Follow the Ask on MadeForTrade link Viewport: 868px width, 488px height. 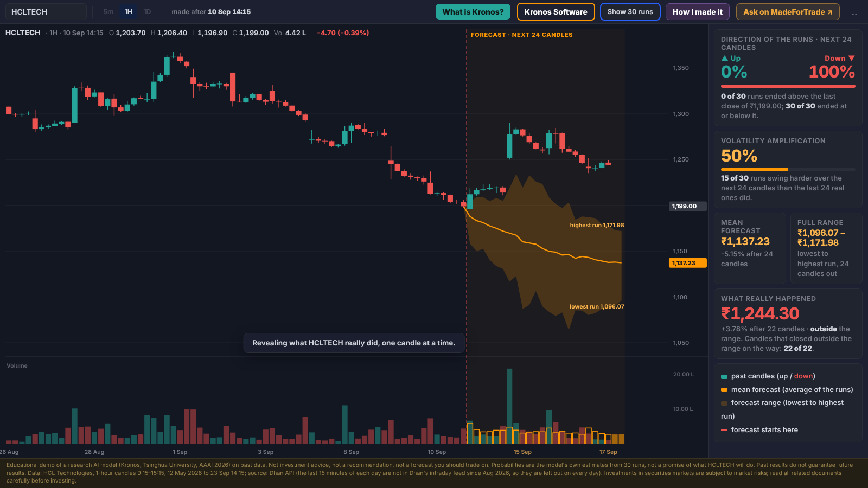coord(788,12)
